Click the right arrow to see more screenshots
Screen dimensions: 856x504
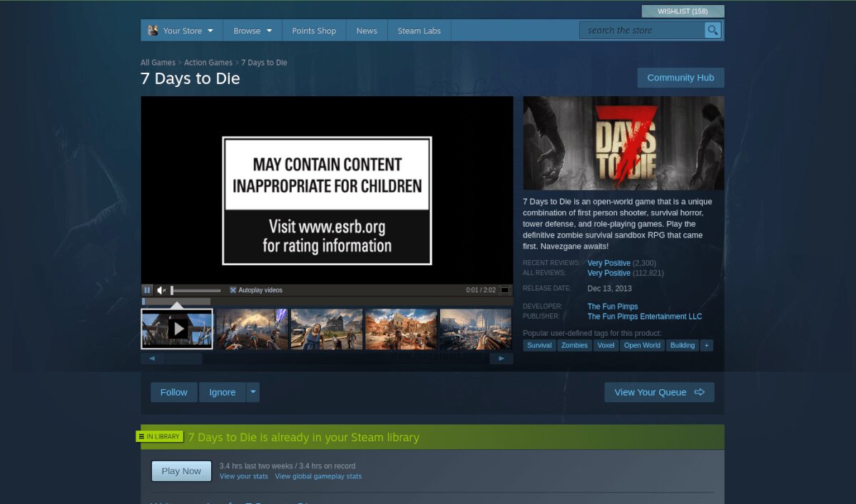501,359
